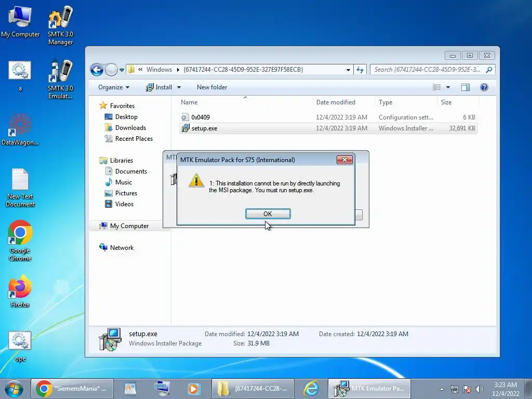This screenshot has width=532, height=399.
Task: Refresh the Explorer folder view
Action: click(x=360, y=70)
